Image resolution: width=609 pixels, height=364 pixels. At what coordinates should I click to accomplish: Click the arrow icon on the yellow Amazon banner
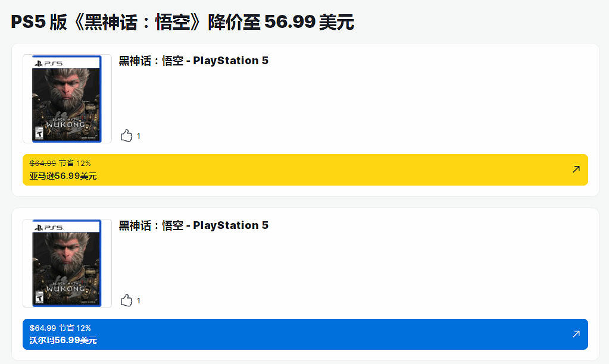576,170
